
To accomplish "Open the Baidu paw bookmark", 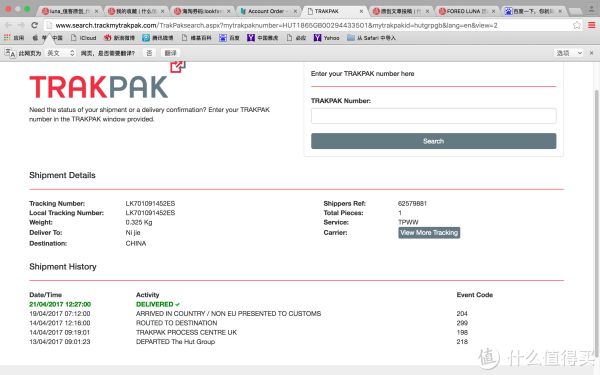I will 229,38.
